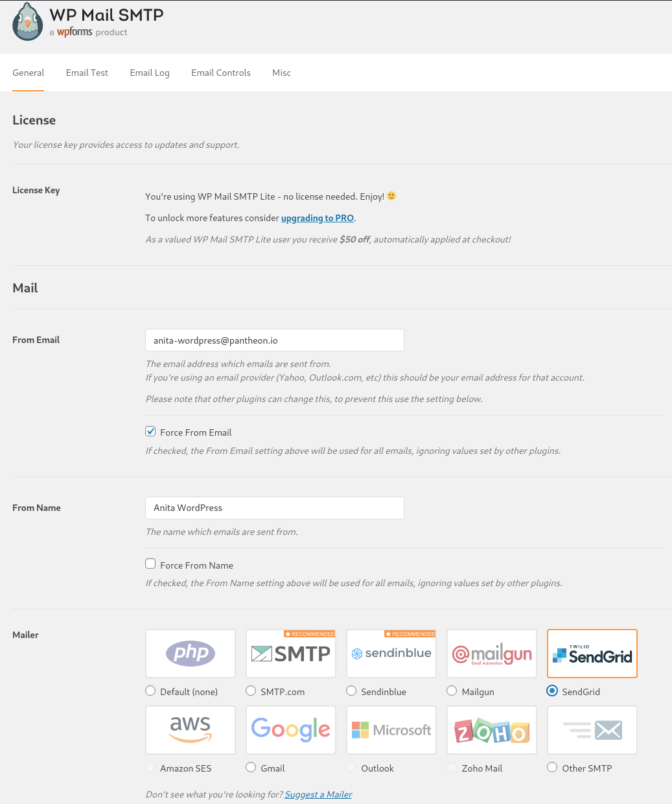Select the Sendinblue mailer logo
This screenshot has width=672, height=804.
pyautogui.click(x=391, y=653)
